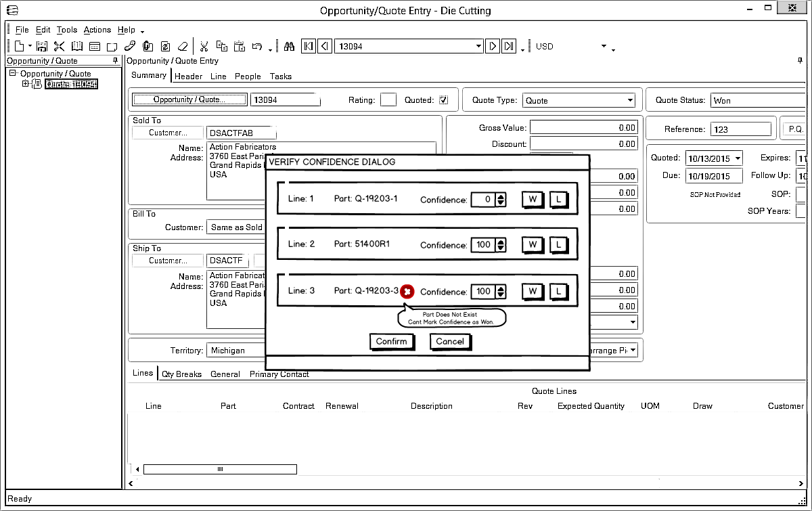Click the Undo arrow icon
Image resolution: width=812 pixels, height=511 pixels.
[x=256, y=47]
